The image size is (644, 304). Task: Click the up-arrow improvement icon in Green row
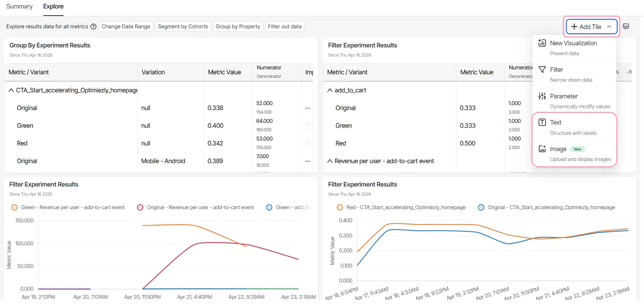tap(309, 126)
